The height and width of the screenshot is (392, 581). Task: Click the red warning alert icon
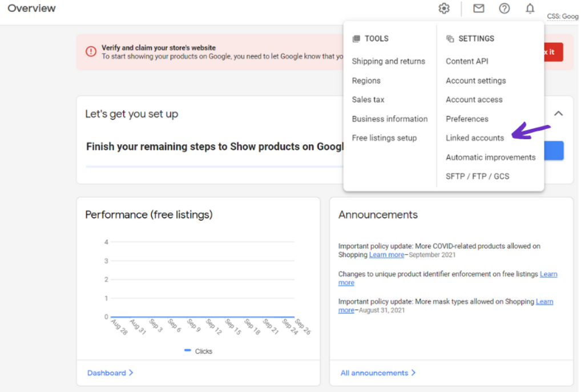pyautogui.click(x=91, y=51)
